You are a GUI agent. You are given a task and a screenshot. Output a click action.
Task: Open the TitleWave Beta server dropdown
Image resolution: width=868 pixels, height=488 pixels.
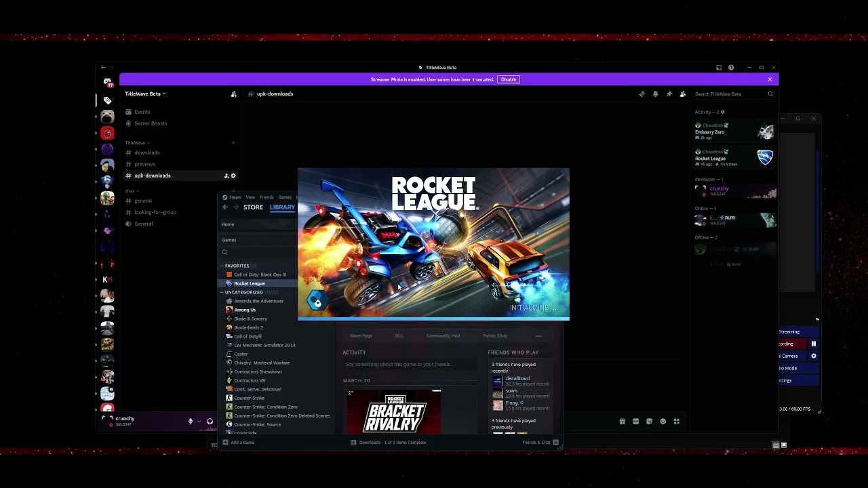point(145,94)
